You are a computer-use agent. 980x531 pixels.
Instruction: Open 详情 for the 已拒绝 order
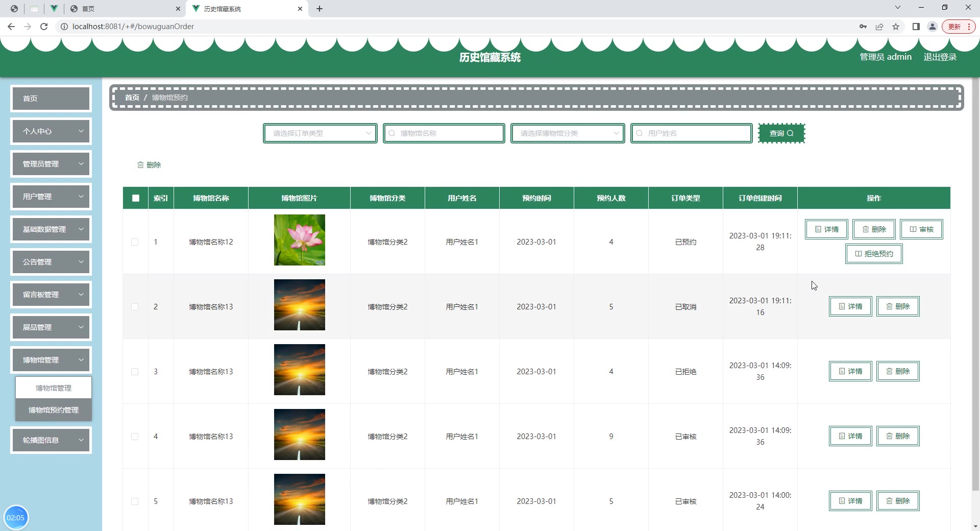[850, 371]
